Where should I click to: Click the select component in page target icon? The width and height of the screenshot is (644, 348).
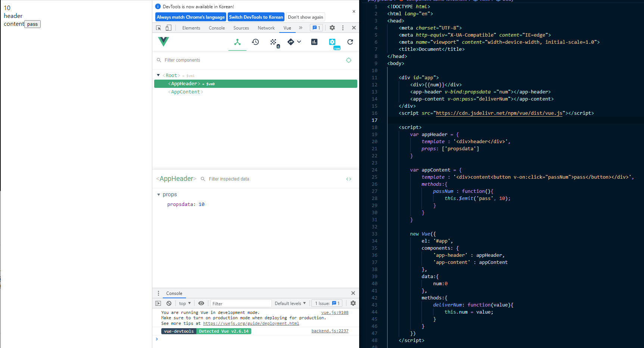coord(349,60)
